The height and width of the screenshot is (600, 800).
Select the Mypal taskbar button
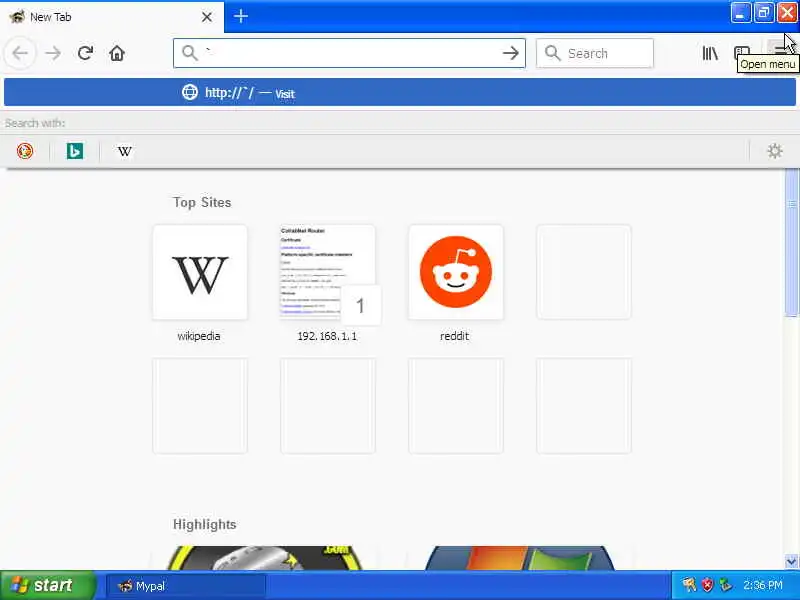click(x=186, y=586)
